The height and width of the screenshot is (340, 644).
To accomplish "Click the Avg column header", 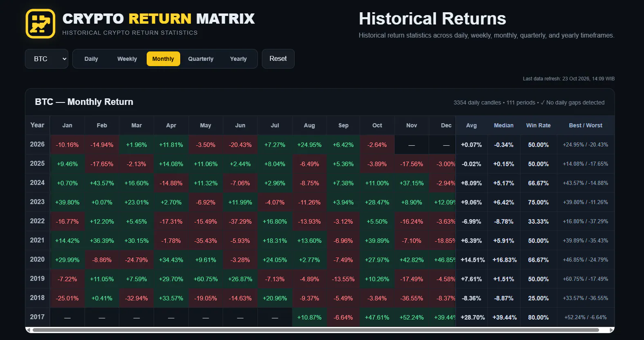I will (x=472, y=125).
